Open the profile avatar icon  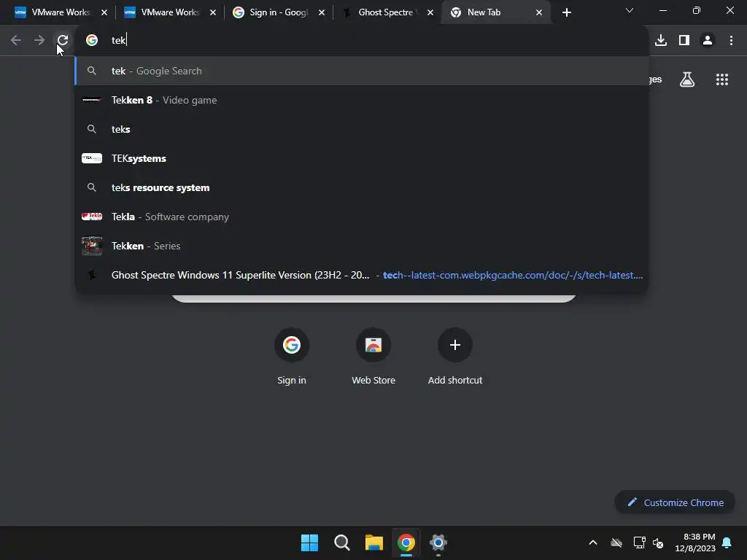point(708,41)
